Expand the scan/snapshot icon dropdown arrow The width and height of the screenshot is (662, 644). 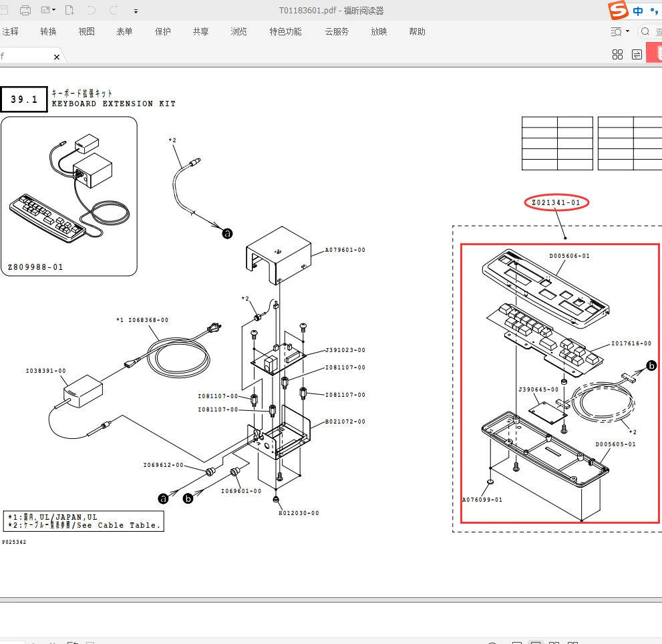pyautogui.click(x=54, y=10)
